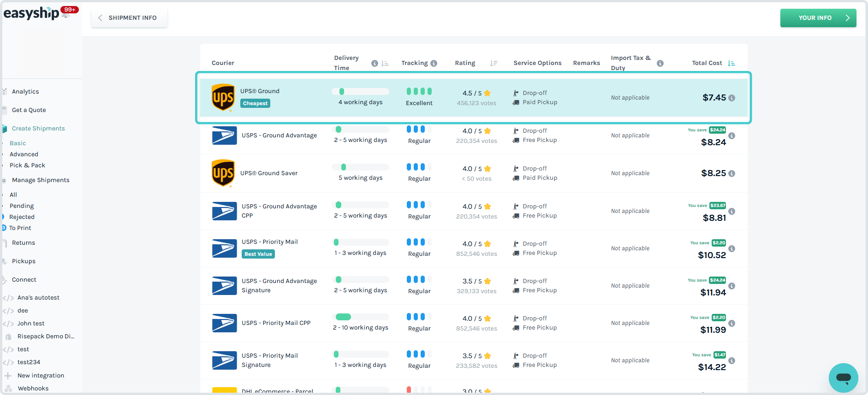View To Print shipments
Viewport: 868px width, 395px height.
click(20, 228)
